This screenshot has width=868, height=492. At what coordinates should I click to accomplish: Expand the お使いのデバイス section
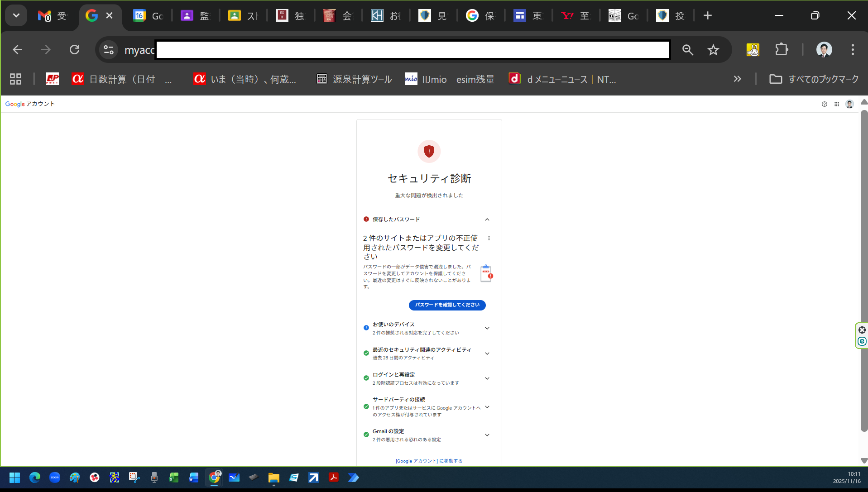tap(487, 328)
